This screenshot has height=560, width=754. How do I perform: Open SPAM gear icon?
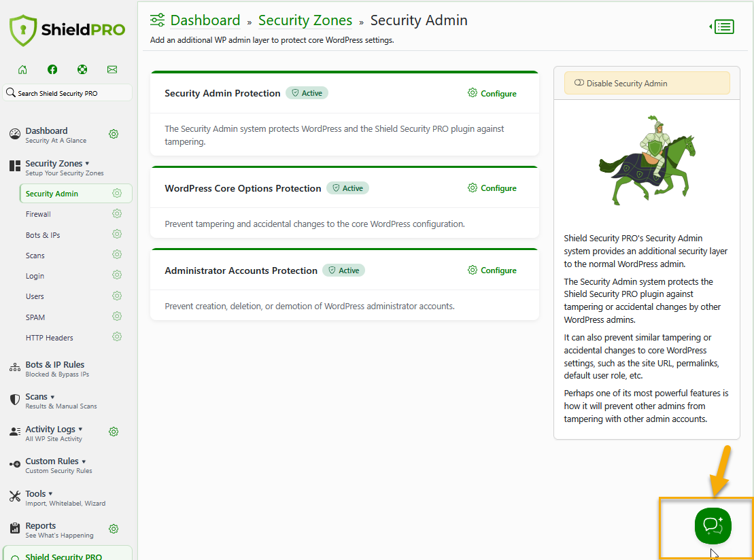click(117, 316)
